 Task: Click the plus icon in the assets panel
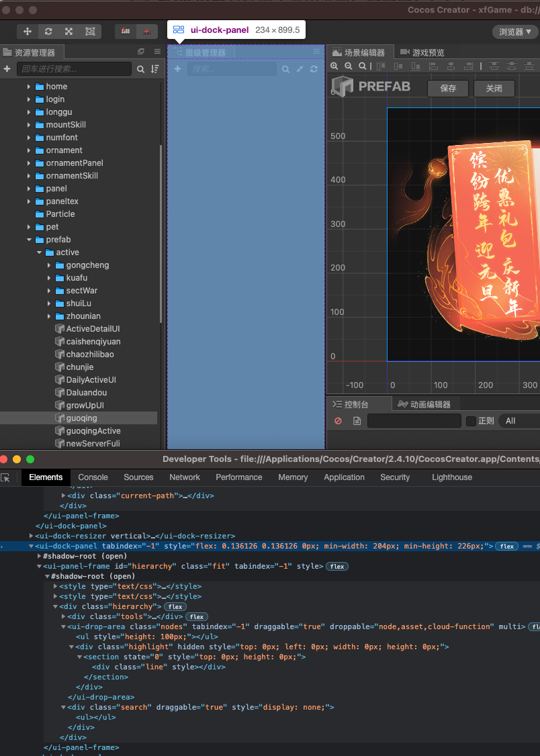coord(7,69)
